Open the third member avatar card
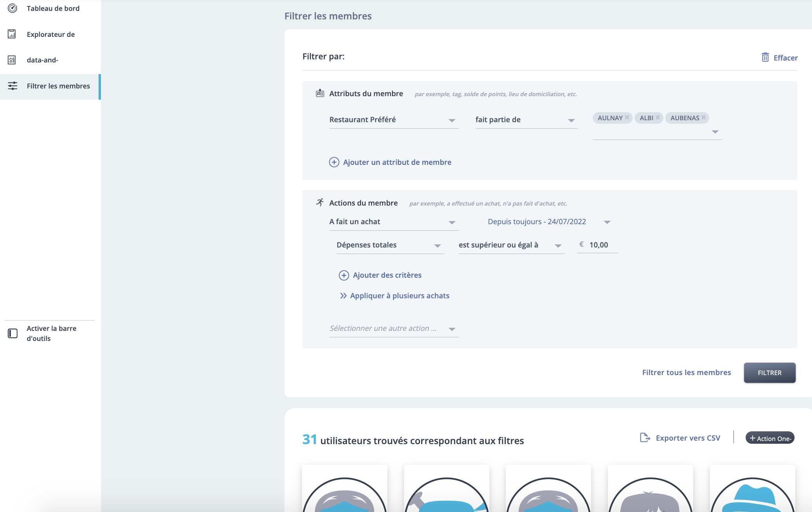Screen dimensions: 812x512 tap(548, 488)
